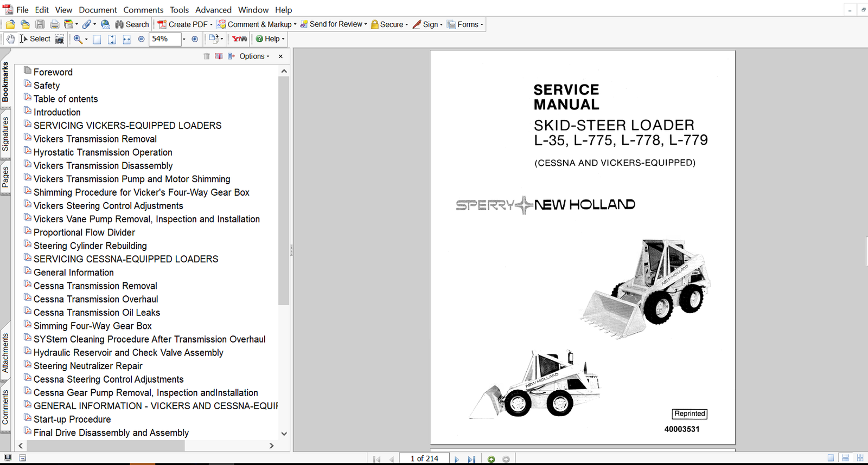Click the Proportional Flow Divider bookmark
The height and width of the screenshot is (465, 868).
[84, 232]
